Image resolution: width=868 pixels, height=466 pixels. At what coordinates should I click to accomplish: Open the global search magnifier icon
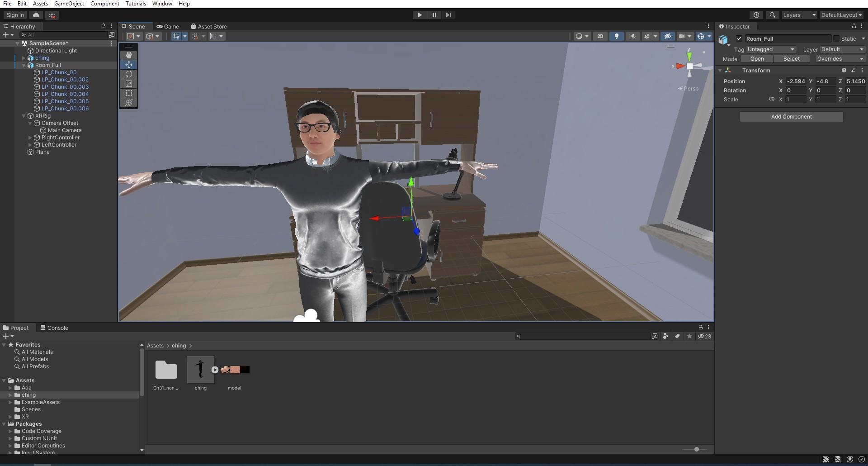pyautogui.click(x=773, y=15)
